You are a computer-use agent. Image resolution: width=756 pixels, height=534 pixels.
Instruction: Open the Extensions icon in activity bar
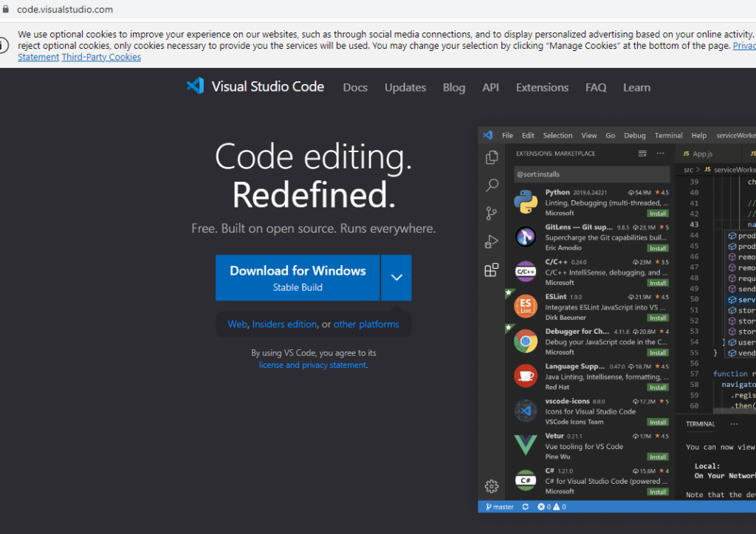pos(491,270)
